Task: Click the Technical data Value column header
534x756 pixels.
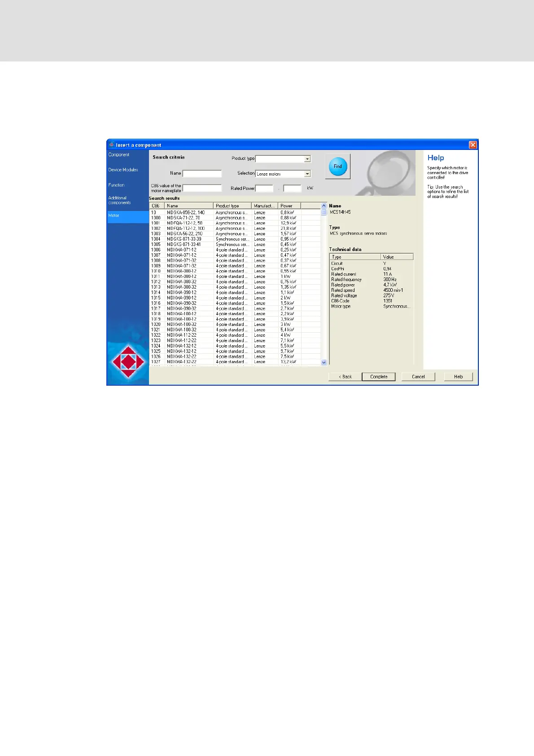Action: tap(397, 257)
